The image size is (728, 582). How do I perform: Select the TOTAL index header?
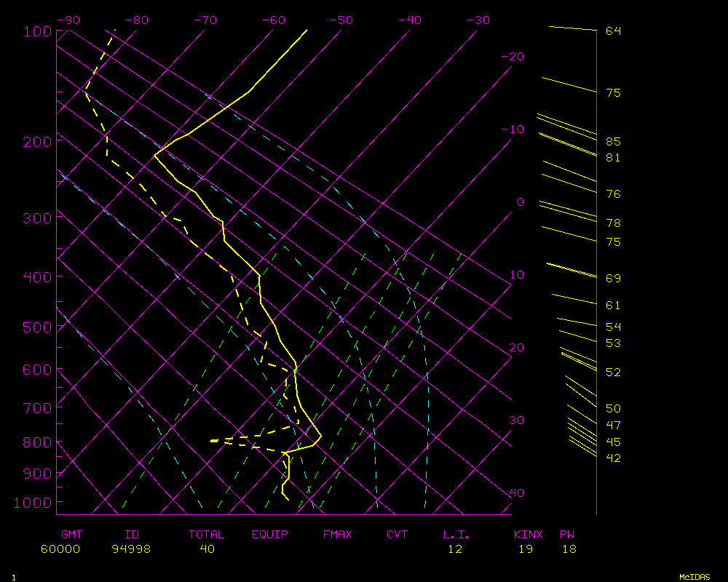point(207,535)
